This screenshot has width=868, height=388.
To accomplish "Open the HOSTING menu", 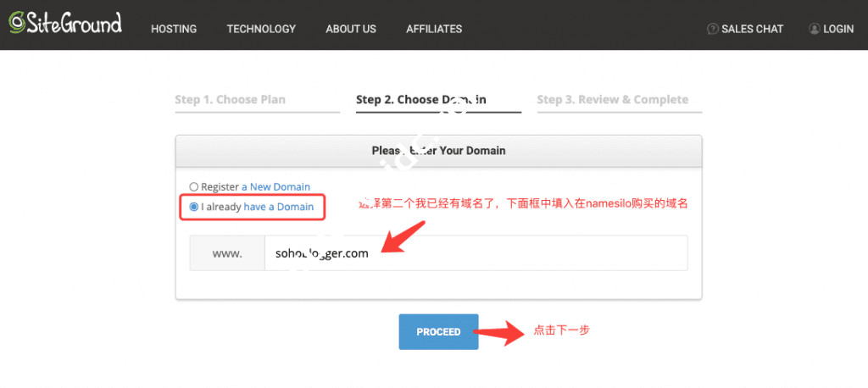I will (174, 29).
